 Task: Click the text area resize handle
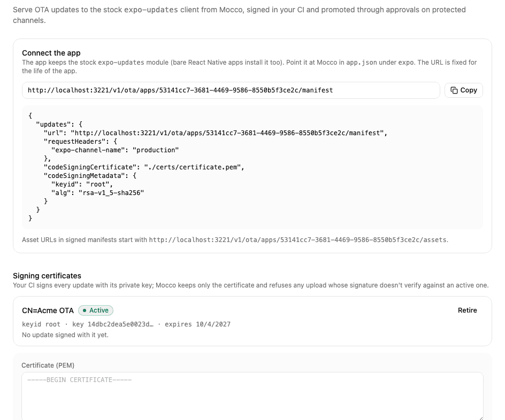pos(481,418)
